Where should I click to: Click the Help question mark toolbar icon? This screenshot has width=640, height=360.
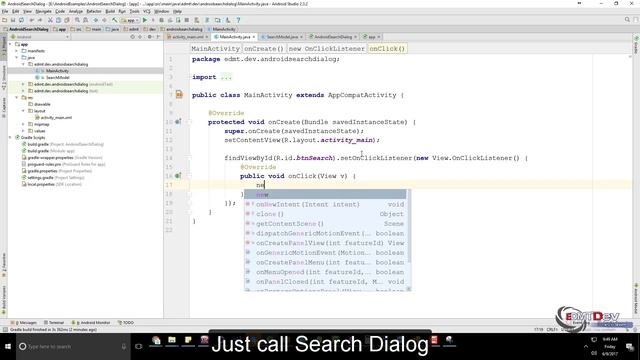pyautogui.click(x=238, y=20)
